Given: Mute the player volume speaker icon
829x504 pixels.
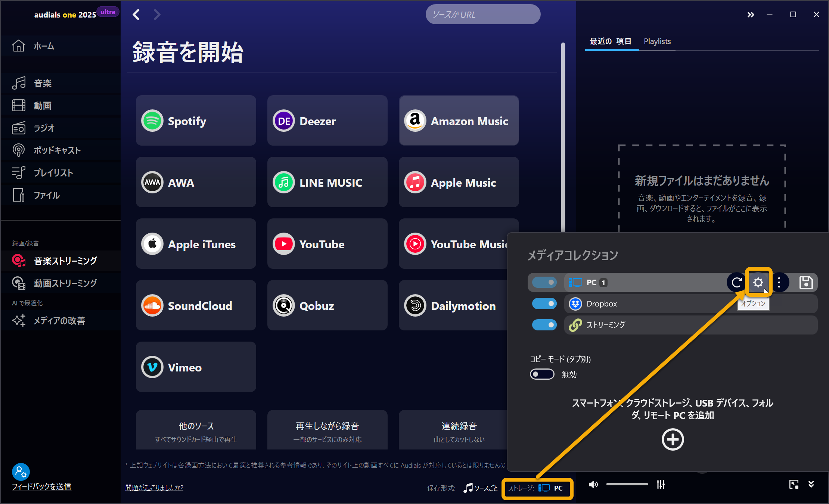Looking at the screenshot, I should click(593, 485).
